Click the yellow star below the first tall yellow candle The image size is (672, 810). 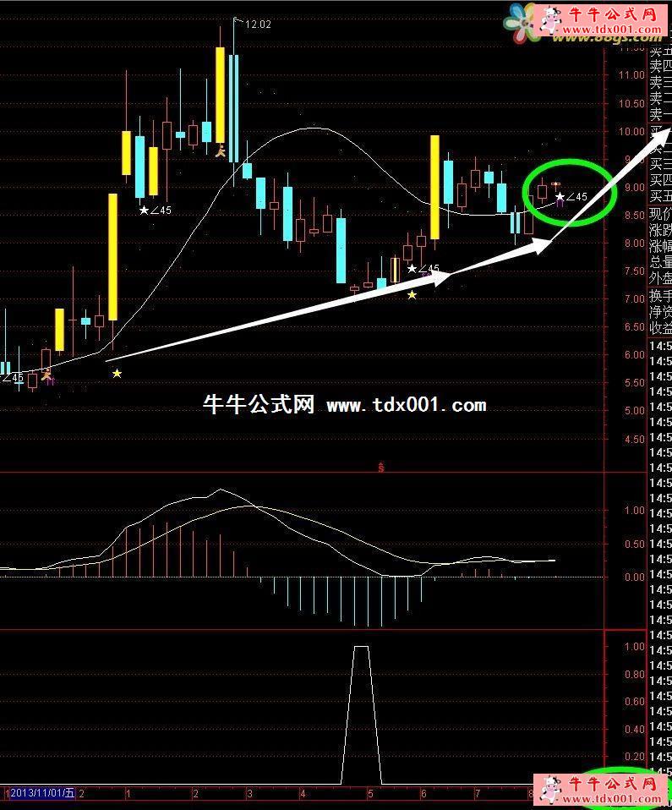click(x=117, y=373)
